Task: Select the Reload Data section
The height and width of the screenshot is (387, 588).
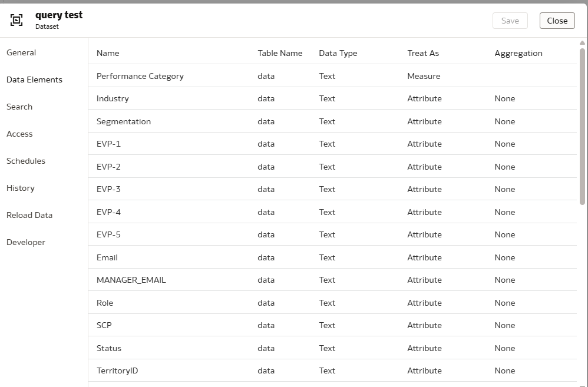Action: 29,215
